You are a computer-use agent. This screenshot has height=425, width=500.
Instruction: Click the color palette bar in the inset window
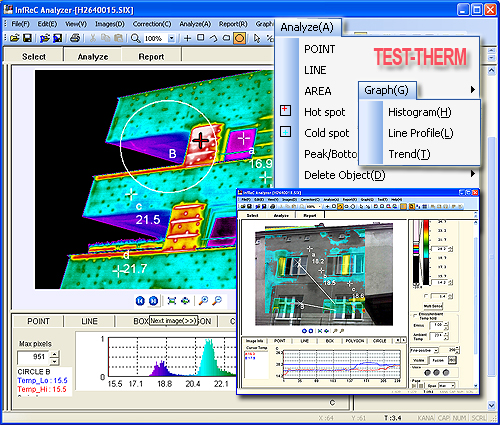coord(426,253)
